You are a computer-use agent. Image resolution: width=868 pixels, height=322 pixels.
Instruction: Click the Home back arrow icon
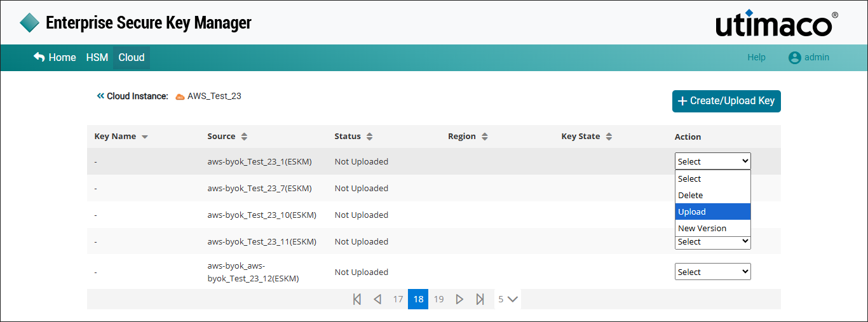[x=39, y=57]
